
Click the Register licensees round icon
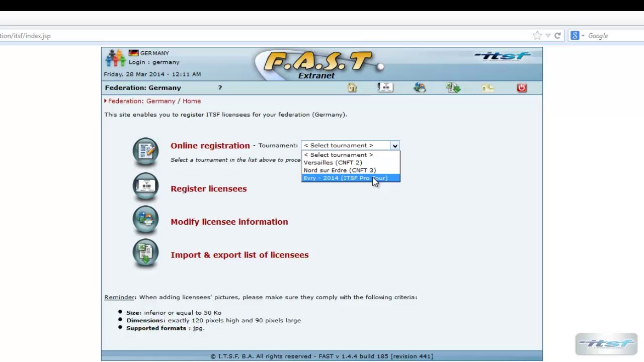point(145,187)
